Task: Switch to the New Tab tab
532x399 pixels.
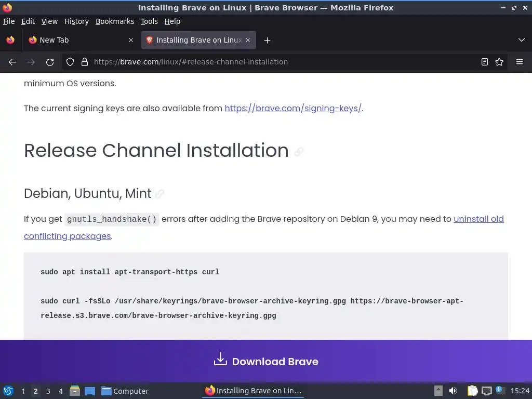Action: [81, 40]
